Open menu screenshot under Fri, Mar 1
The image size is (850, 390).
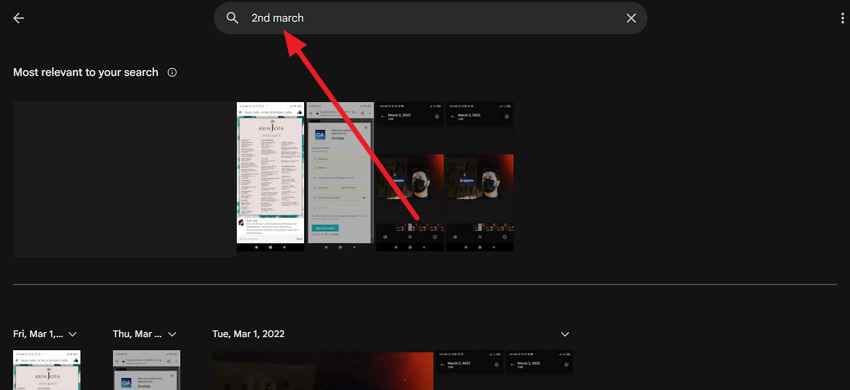tap(47, 370)
